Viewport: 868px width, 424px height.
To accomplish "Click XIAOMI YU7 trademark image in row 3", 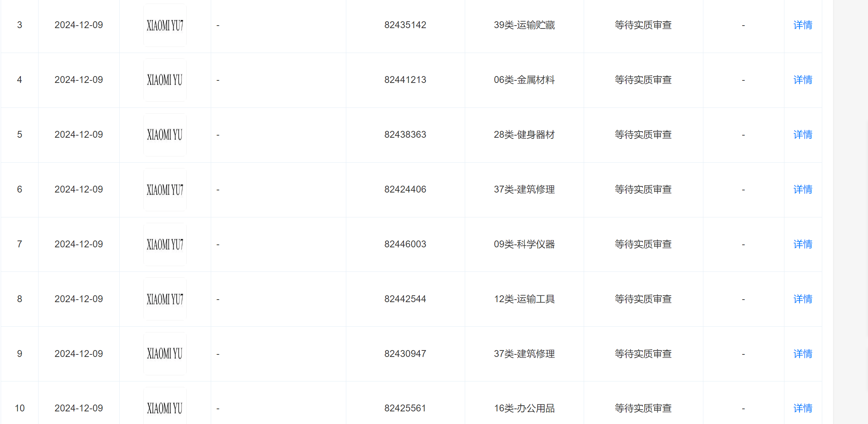I will click(x=165, y=25).
